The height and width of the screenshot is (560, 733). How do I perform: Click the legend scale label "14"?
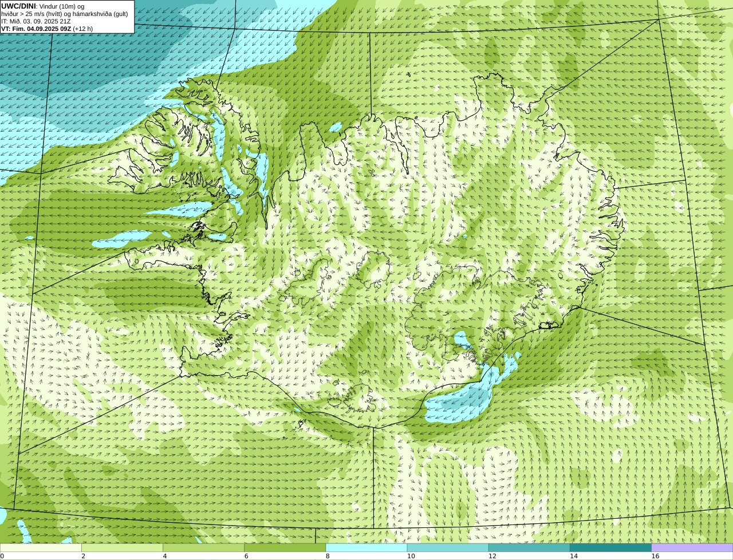(574, 556)
